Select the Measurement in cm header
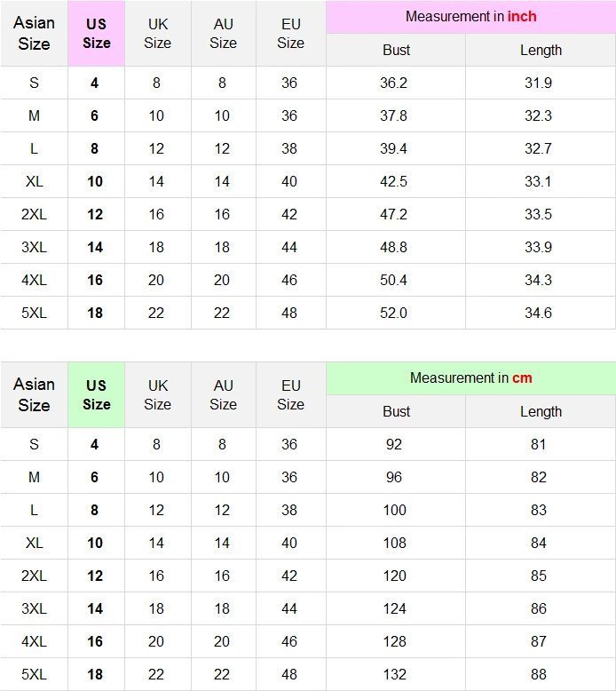The width and height of the screenshot is (616, 691). click(x=470, y=378)
